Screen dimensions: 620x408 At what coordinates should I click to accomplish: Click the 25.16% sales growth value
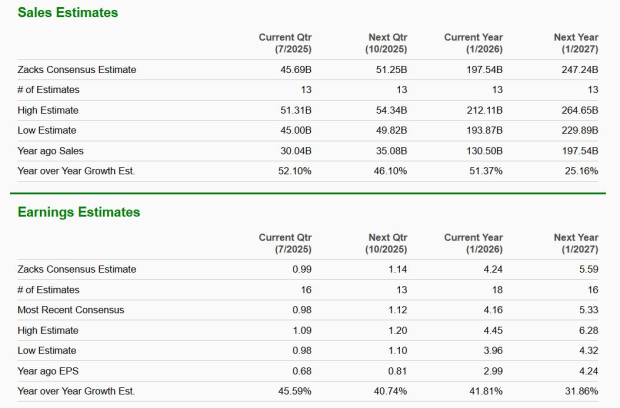click(x=580, y=171)
